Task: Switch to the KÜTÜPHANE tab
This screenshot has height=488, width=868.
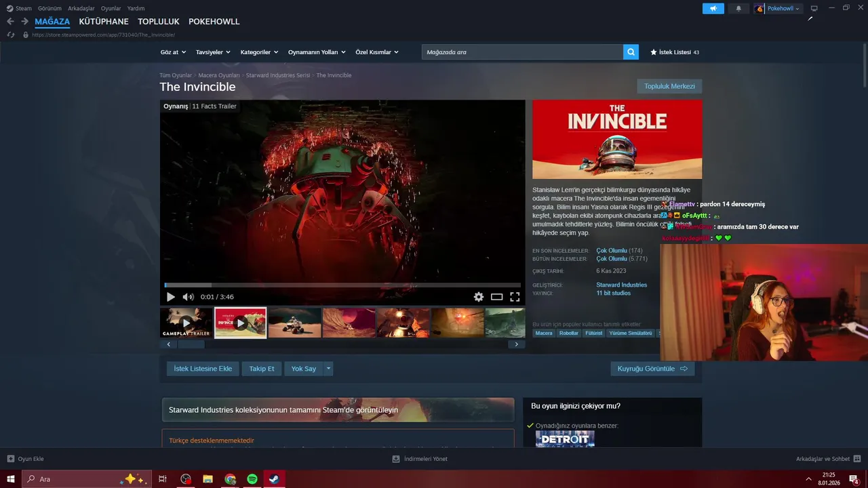Action: (x=104, y=22)
